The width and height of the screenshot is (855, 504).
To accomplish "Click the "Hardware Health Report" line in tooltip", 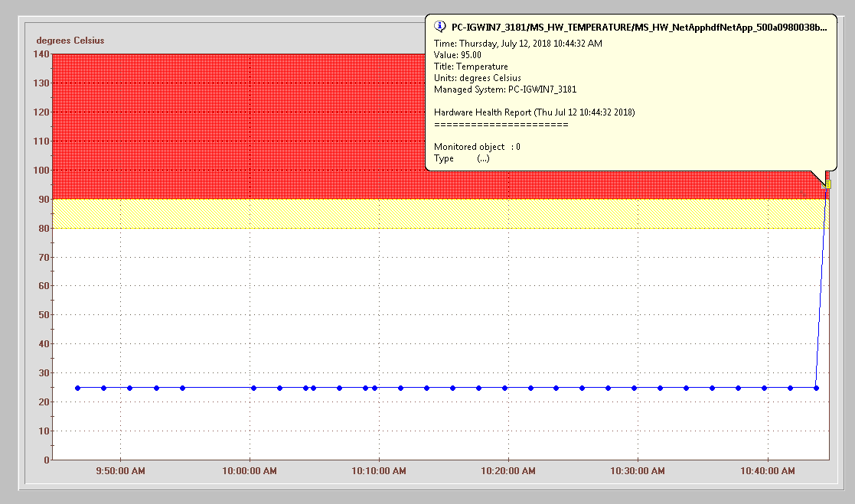I will (534, 112).
